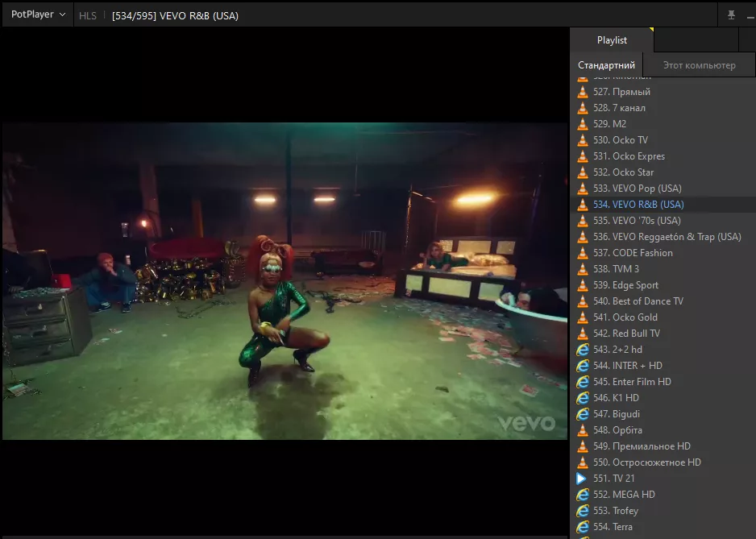The height and width of the screenshot is (539, 756).
Task: Click VLC cone icon beside 548. Орбіта
Action: click(x=583, y=430)
